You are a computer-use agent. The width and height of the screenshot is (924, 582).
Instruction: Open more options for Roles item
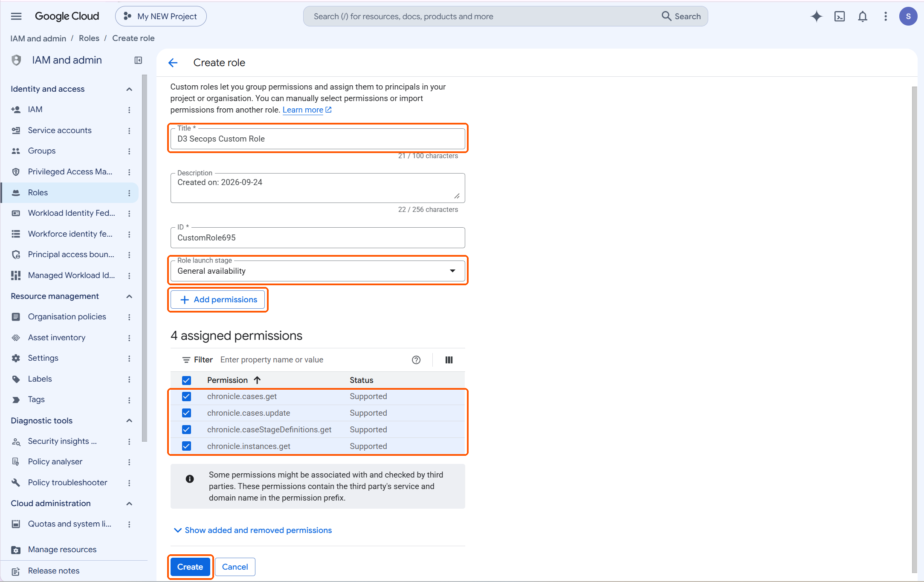click(x=129, y=193)
